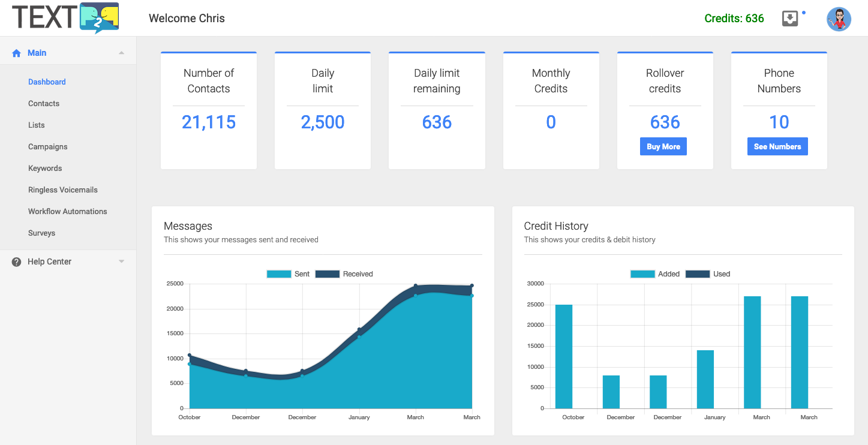Click the Messages card title
868x445 pixels.
click(188, 226)
